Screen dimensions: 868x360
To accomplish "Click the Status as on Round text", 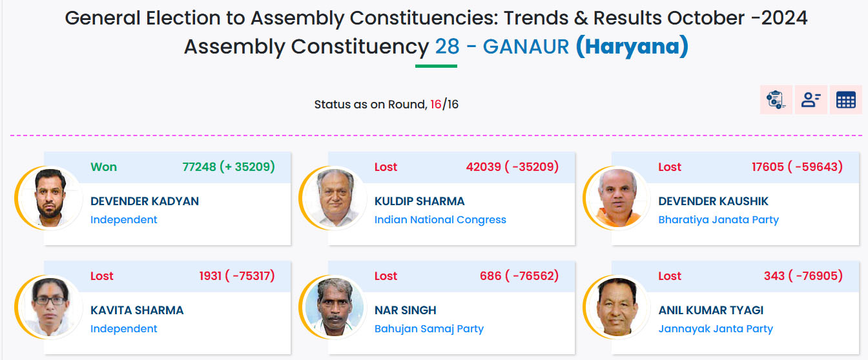I will pyautogui.click(x=371, y=105).
